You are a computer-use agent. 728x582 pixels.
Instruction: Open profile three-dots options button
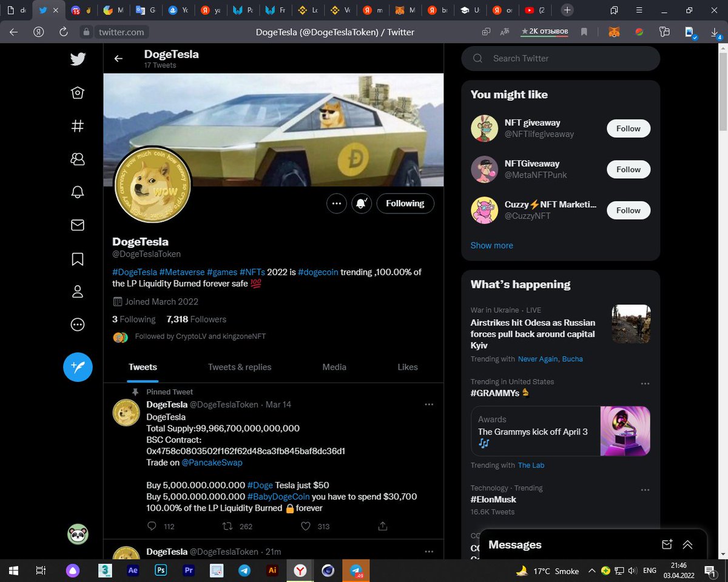[337, 204]
